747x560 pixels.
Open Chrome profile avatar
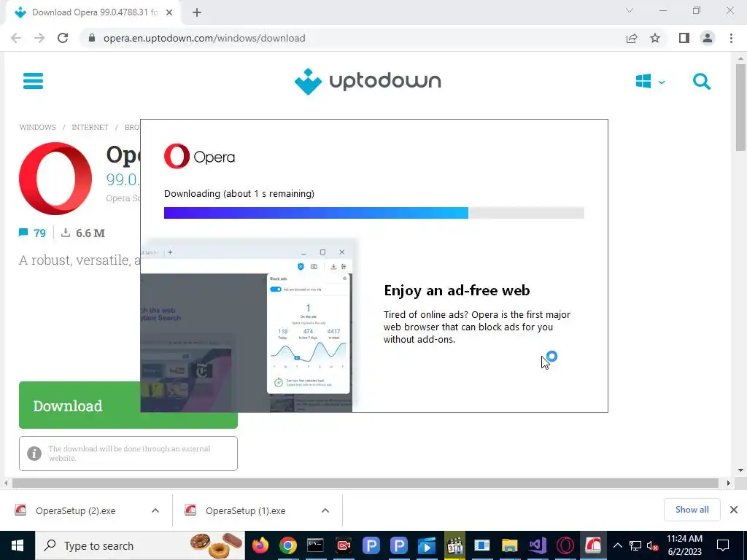(708, 38)
